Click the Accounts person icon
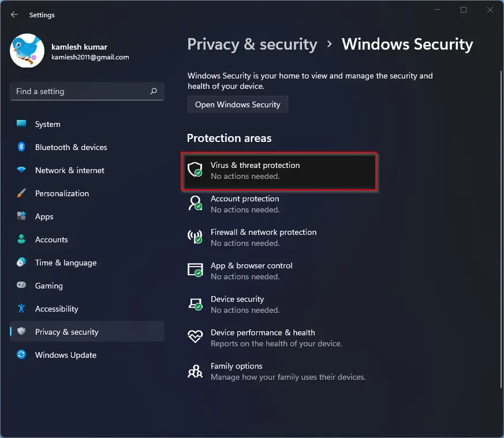Screen dimensions: 504x438 pyautogui.click(x=21, y=239)
